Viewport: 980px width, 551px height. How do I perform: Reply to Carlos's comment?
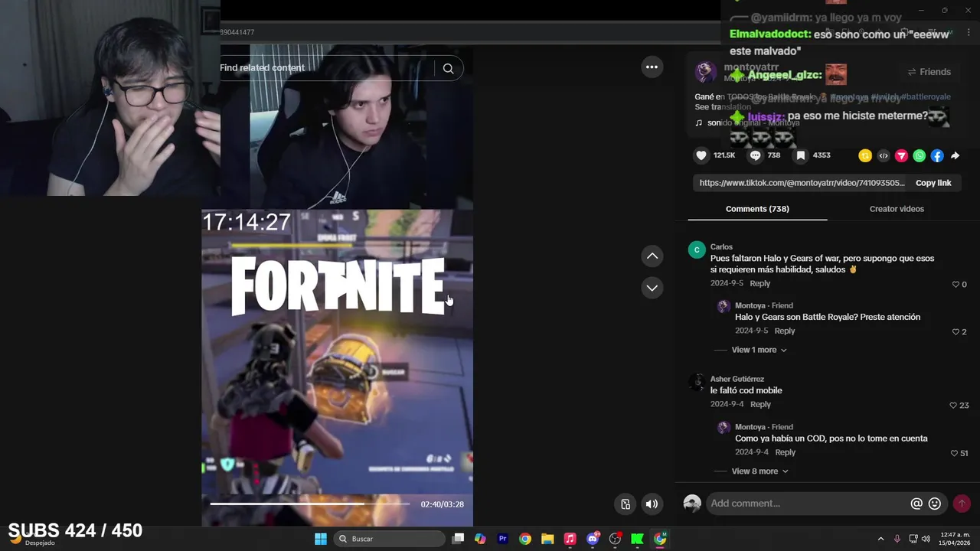pyautogui.click(x=760, y=283)
